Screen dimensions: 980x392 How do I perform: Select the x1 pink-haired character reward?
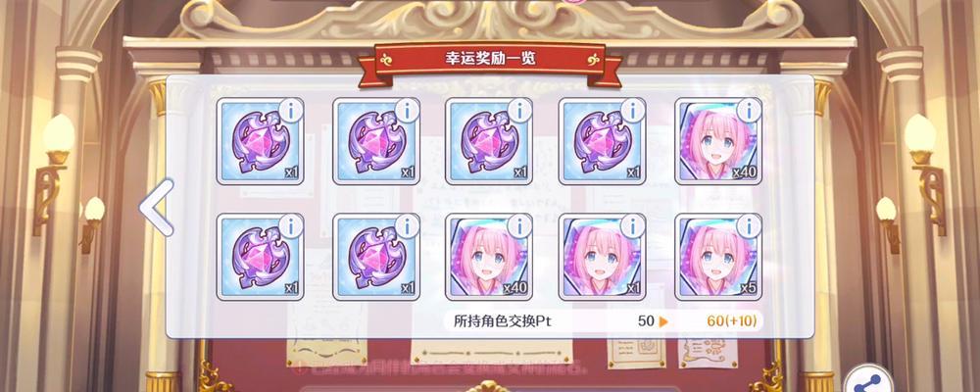coord(603,257)
